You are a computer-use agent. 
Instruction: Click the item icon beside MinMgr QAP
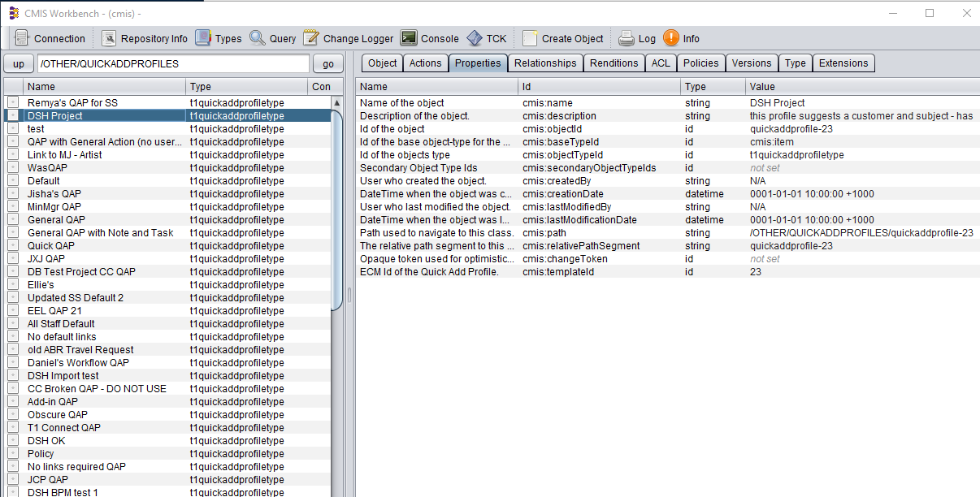pos(13,207)
